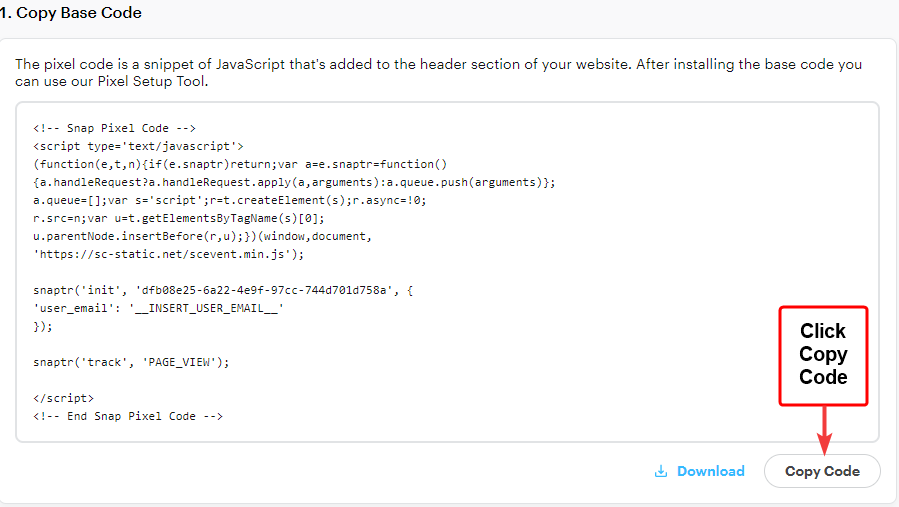The width and height of the screenshot is (899, 507).
Task: Click the opening 'Snap Pixel Code' comment line
Action: click(114, 128)
